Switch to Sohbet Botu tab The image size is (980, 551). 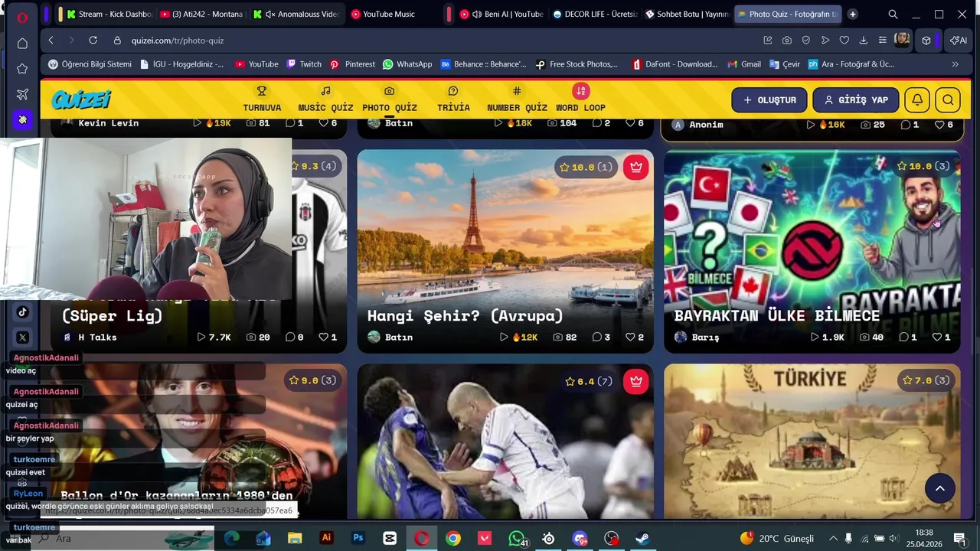(687, 14)
